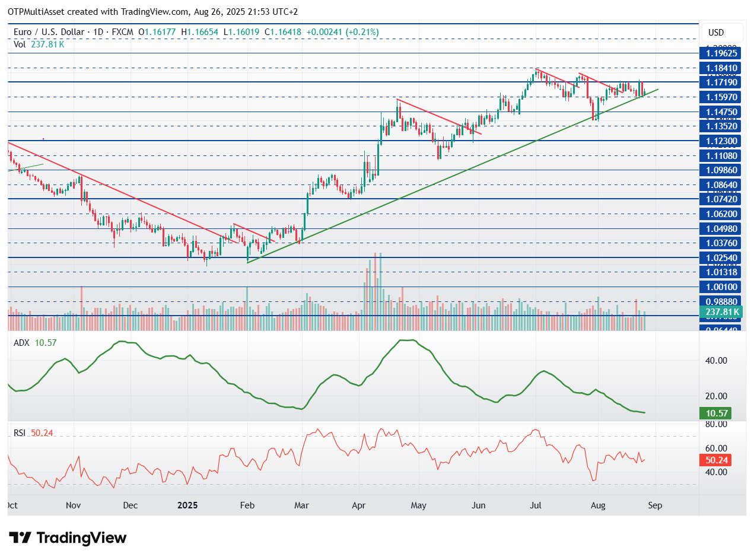Click the 1.19625 price level label
754x560 pixels.
(x=721, y=53)
